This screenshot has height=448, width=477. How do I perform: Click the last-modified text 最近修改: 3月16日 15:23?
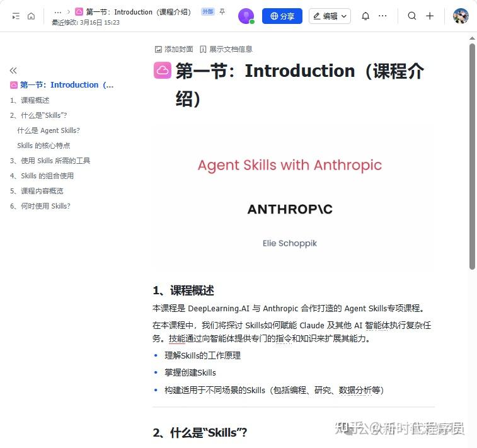86,23
